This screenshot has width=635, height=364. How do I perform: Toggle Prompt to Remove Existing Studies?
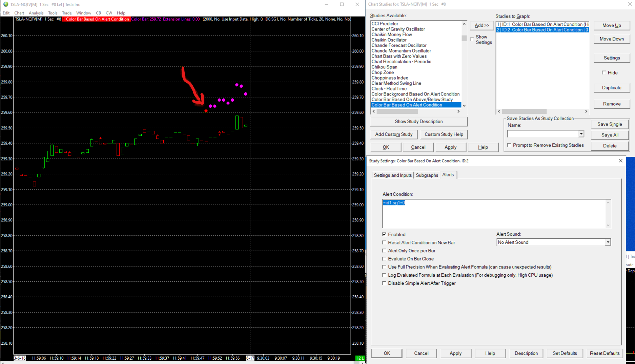click(509, 145)
